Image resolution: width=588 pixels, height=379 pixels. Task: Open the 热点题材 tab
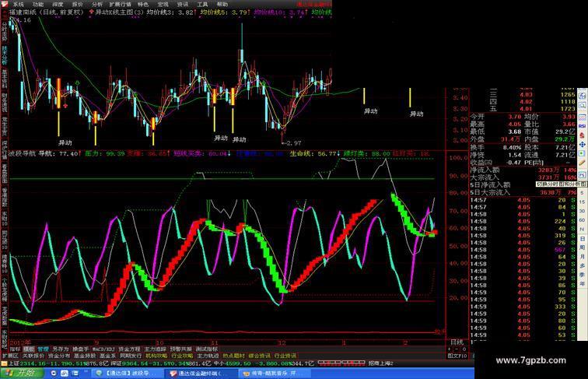point(233,356)
